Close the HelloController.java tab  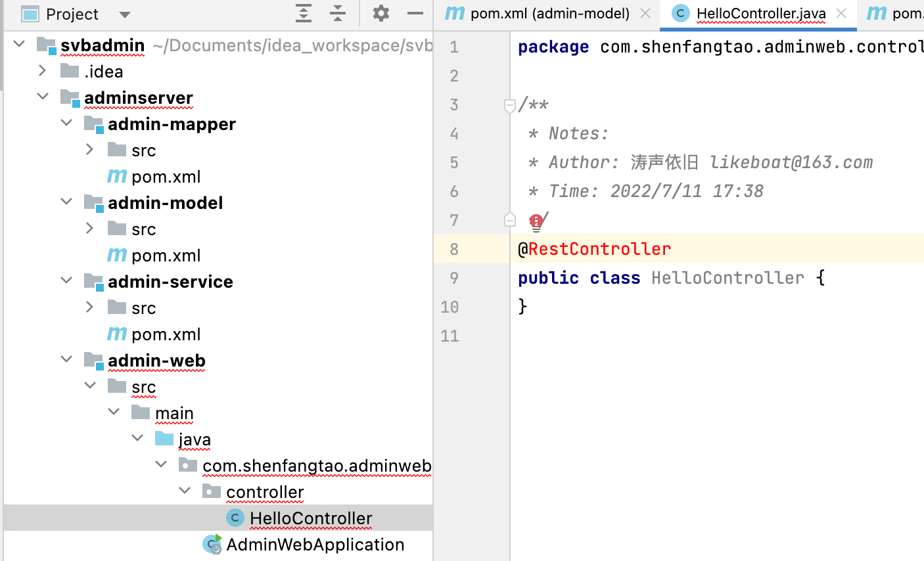point(841,14)
